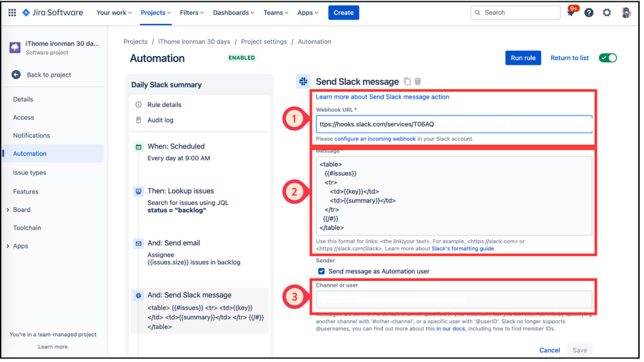Open the Projects dropdown menu

[156, 13]
